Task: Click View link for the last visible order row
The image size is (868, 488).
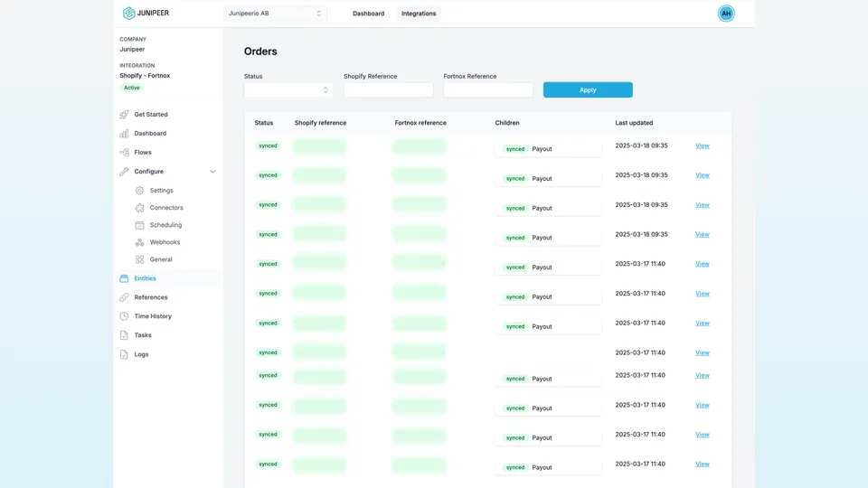Action: (702, 465)
